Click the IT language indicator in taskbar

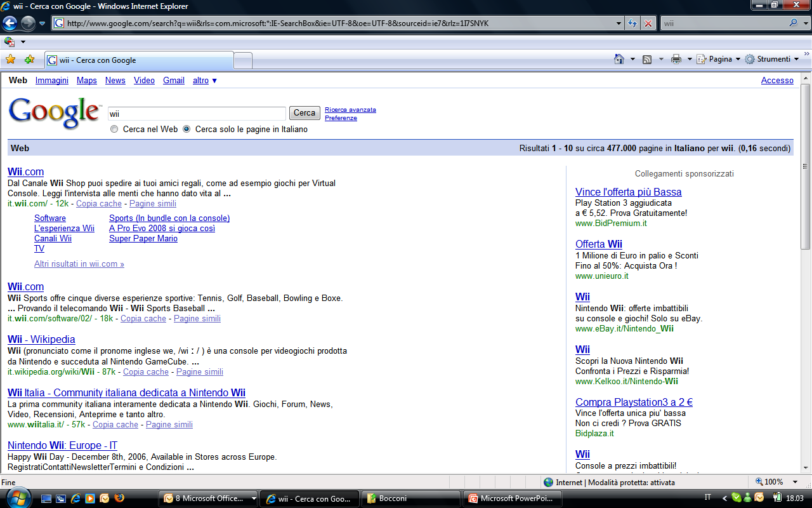click(x=708, y=498)
